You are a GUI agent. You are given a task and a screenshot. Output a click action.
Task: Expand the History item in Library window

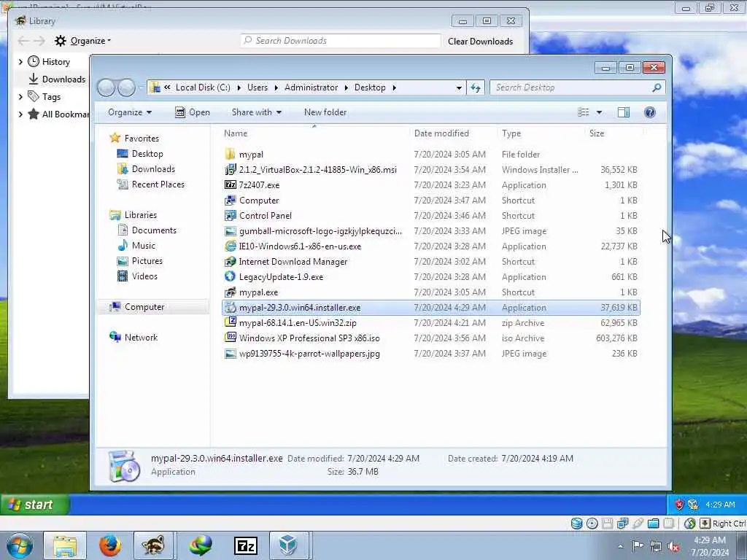(20, 62)
